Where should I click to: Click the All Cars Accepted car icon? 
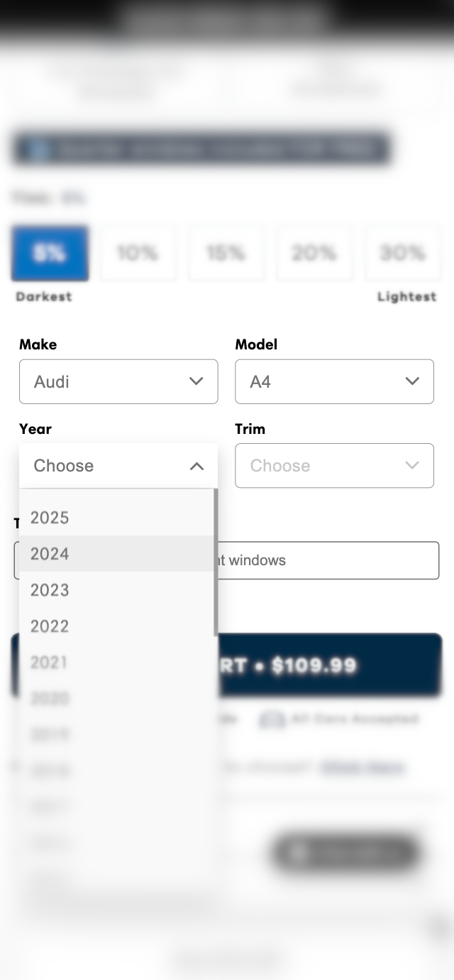pos(272,719)
